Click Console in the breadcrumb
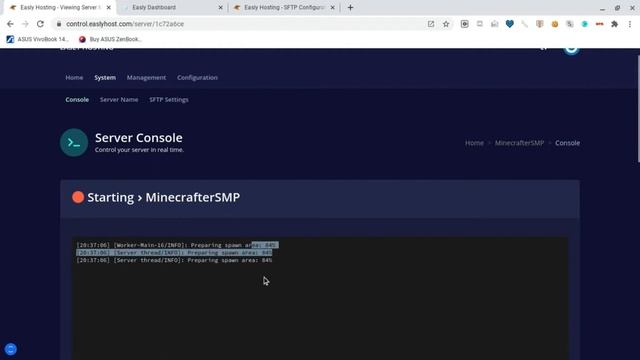Viewport: 640px width, 360px height. pyautogui.click(x=567, y=143)
